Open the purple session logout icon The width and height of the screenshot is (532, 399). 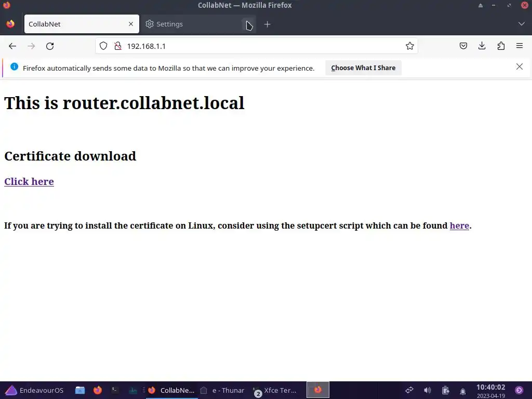(519, 390)
